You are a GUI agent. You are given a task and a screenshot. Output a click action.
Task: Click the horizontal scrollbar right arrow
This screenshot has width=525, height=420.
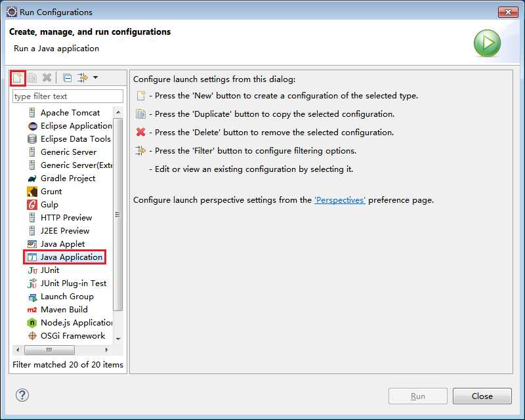107,350
